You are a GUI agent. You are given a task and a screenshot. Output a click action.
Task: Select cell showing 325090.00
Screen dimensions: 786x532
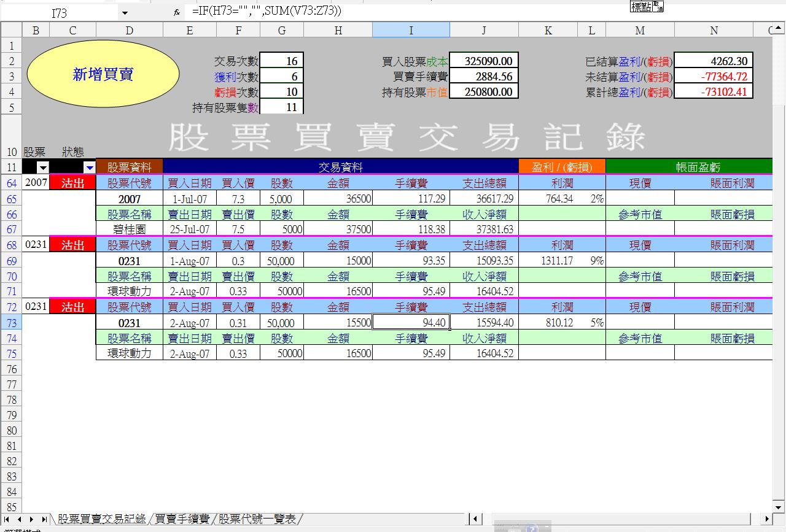pyautogui.click(x=484, y=60)
